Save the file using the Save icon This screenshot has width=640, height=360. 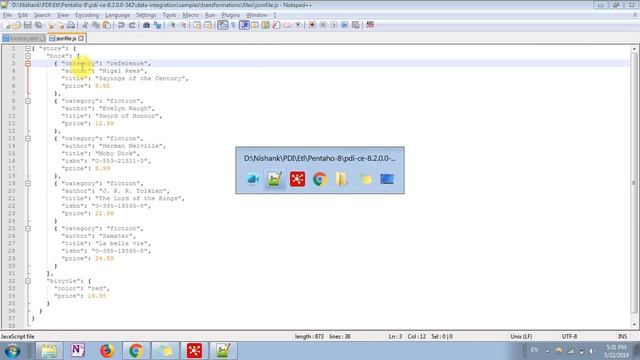[x=27, y=25]
